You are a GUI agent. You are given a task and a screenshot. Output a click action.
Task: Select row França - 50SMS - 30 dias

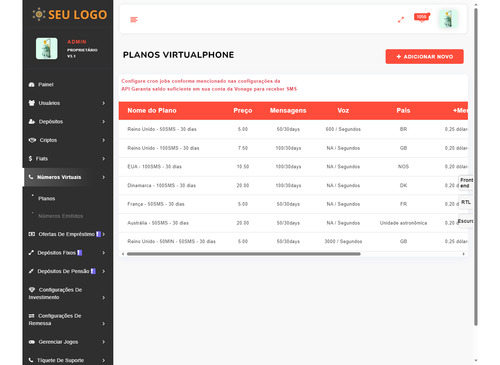click(293, 204)
